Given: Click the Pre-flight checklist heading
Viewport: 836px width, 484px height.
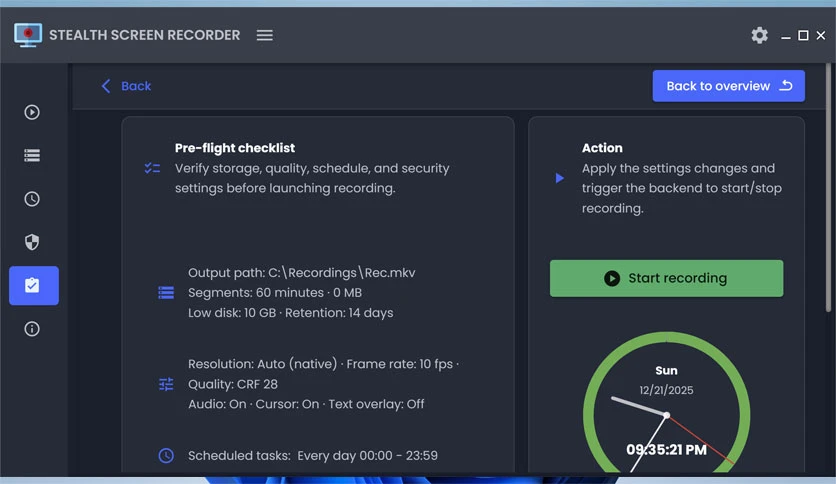Looking at the screenshot, I should [235, 148].
